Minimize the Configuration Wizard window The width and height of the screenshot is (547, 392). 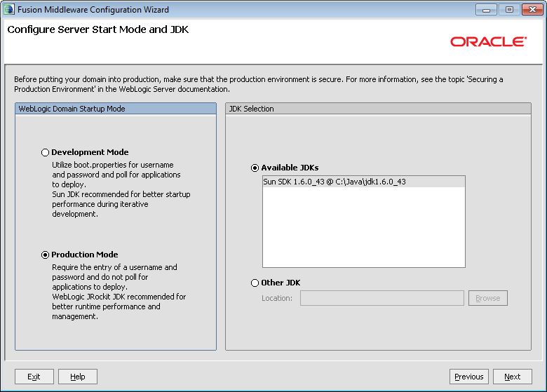[x=486, y=10]
